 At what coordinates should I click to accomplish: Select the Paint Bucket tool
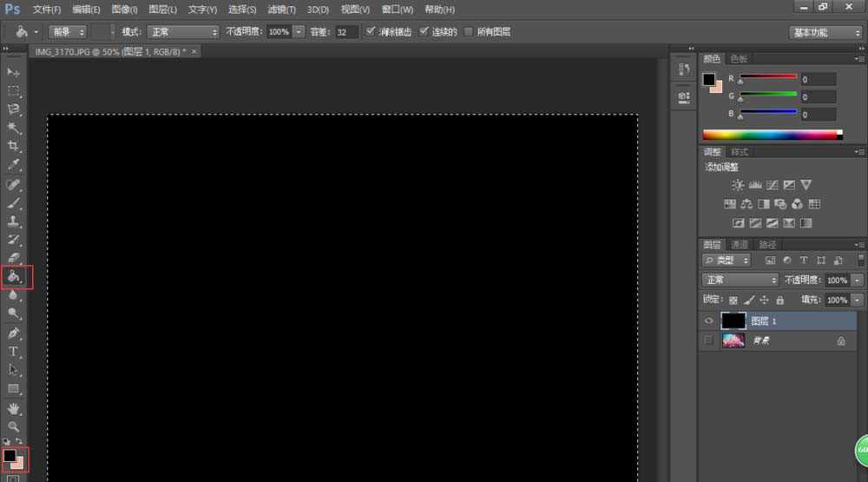(13, 276)
